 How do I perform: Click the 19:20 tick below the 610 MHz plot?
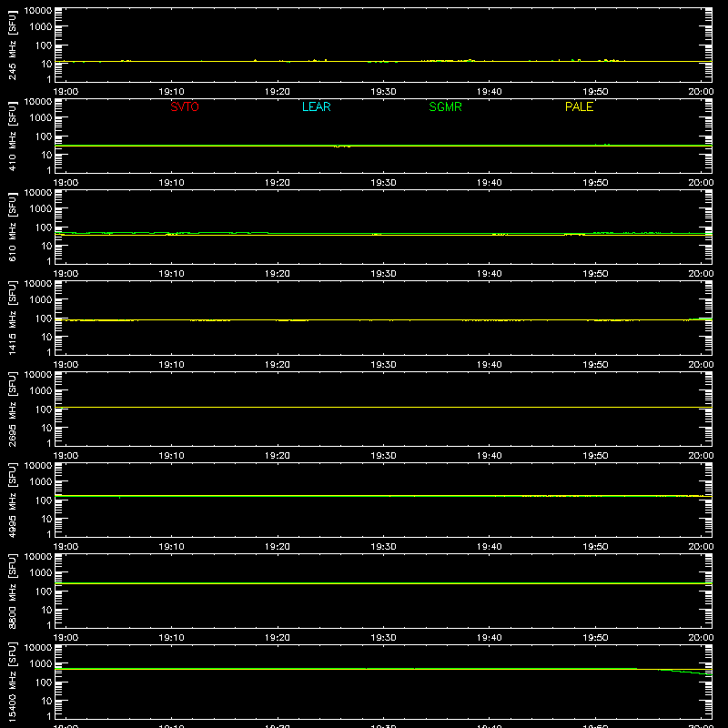click(x=278, y=274)
